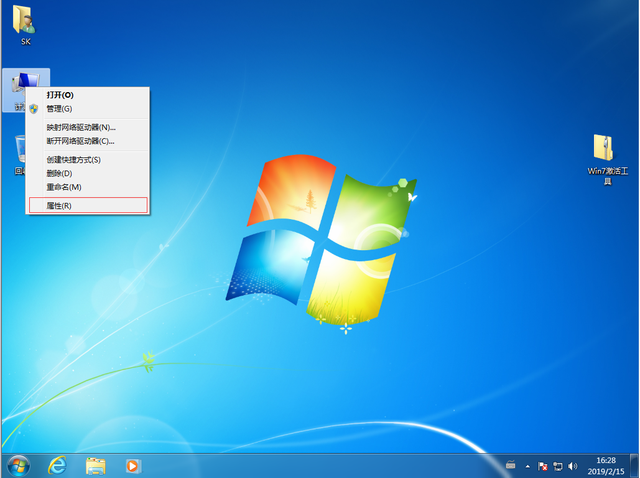Open Action Center flag icon
The image size is (640, 478).
(542, 466)
